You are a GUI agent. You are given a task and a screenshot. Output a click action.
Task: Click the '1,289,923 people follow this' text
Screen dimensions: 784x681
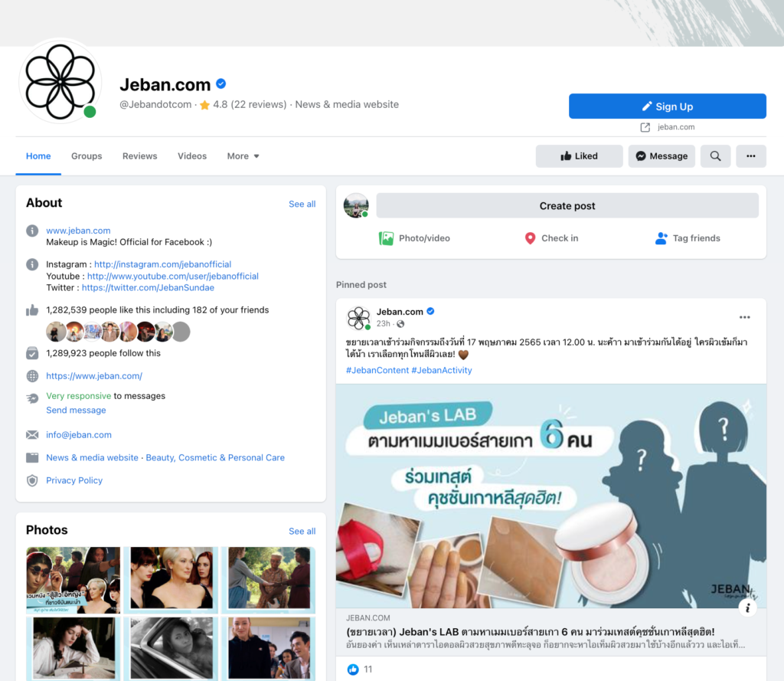[103, 353]
